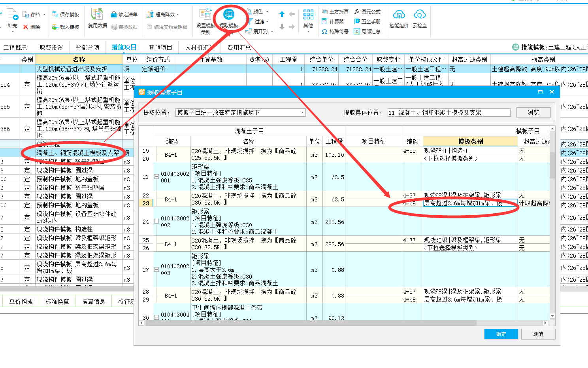The image size is (588, 368).
Task: Click the grey move-down arrow
Action: click(282, 27)
